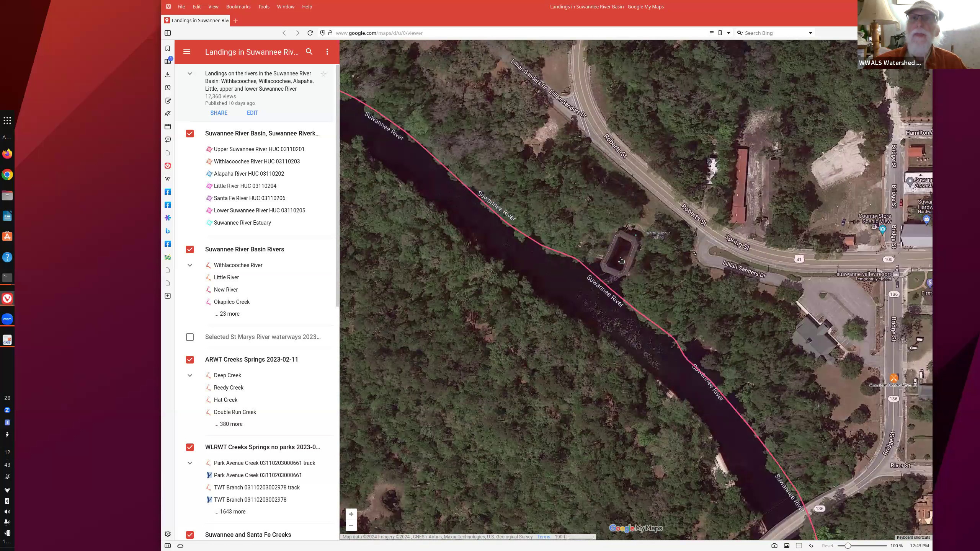Open the Notes panel icon
The image size is (980, 551).
coord(167,101)
